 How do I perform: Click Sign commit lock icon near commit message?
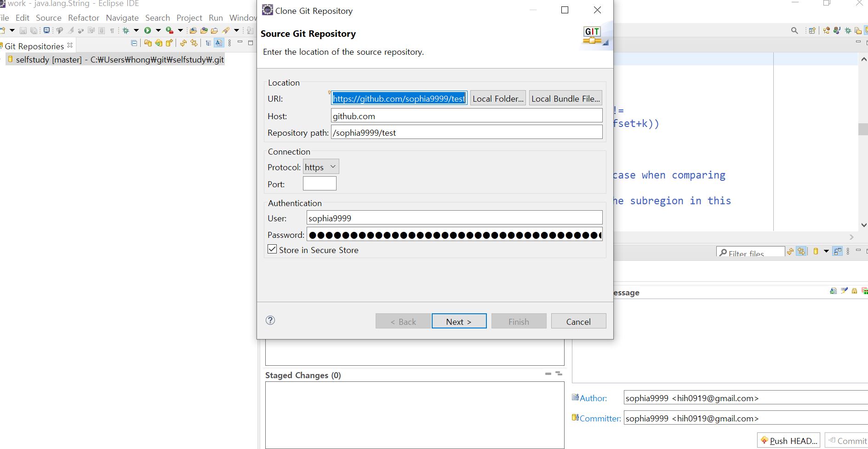tap(854, 291)
